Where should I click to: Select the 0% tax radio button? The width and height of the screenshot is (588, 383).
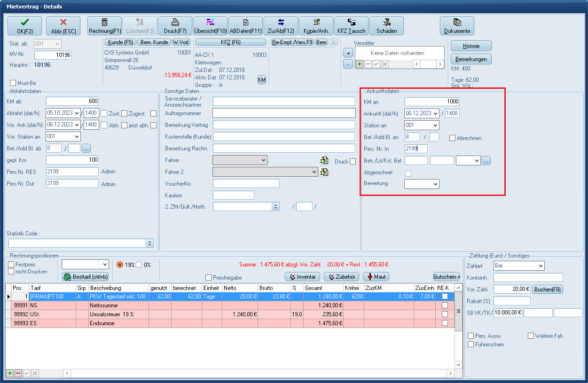point(139,265)
